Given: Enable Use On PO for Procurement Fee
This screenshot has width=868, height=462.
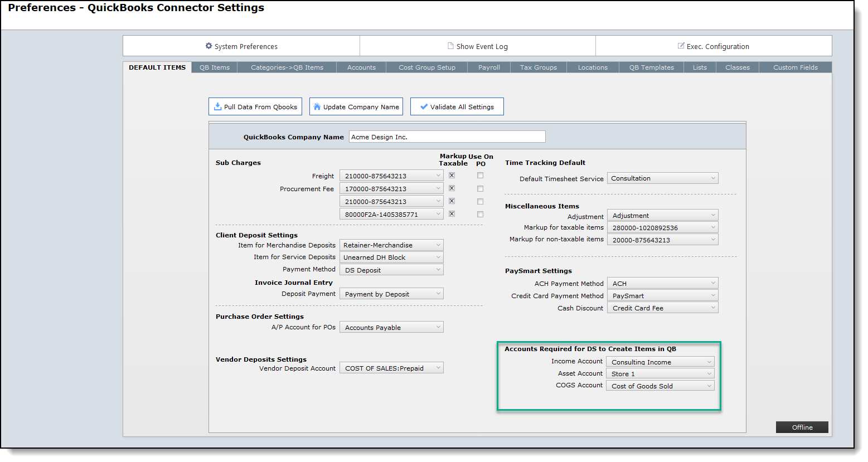Looking at the screenshot, I should [x=480, y=188].
